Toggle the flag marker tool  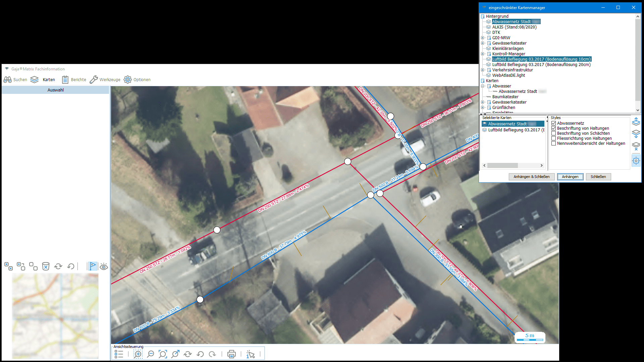click(93, 266)
